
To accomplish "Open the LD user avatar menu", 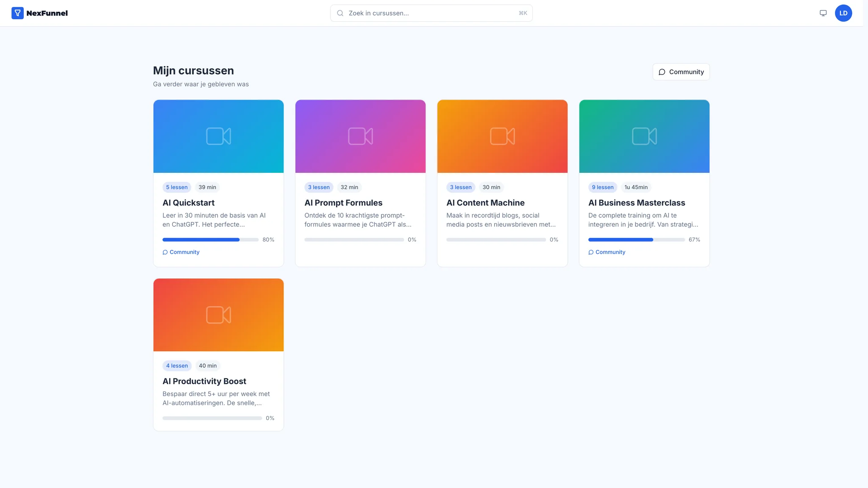I will [x=843, y=13].
